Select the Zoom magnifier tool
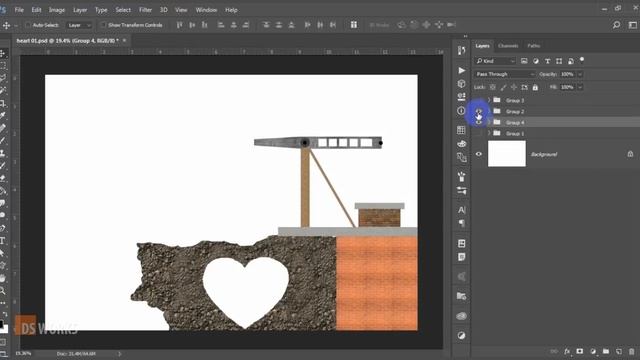640x360 pixels. [3, 291]
